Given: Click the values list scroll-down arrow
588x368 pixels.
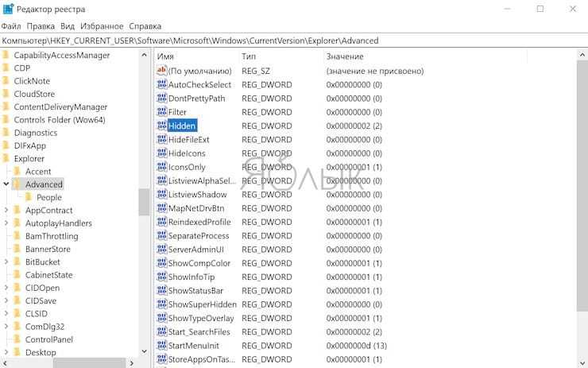Looking at the screenshot, I should pyautogui.click(x=582, y=362).
